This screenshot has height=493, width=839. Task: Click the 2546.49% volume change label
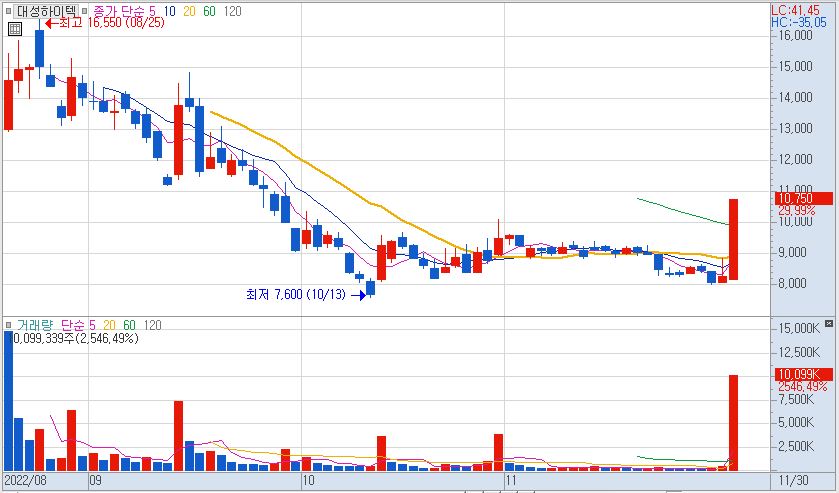click(x=803, y=386)
